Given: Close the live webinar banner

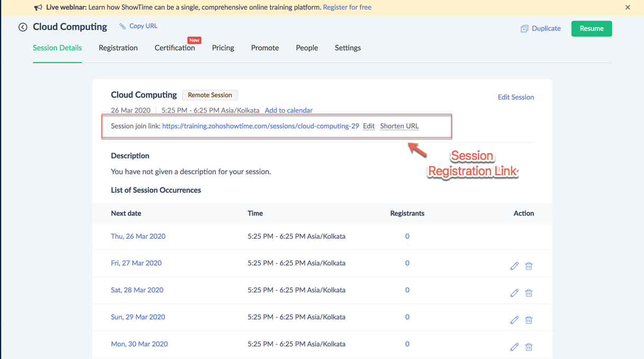Looking at the screenshot, I should point(628,7).
